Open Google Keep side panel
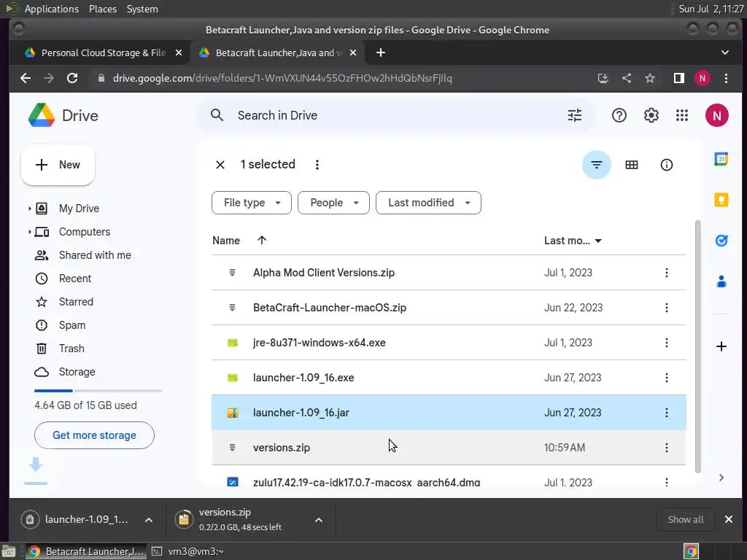Screen dimensions: 747x560 (x=721, y=200)
